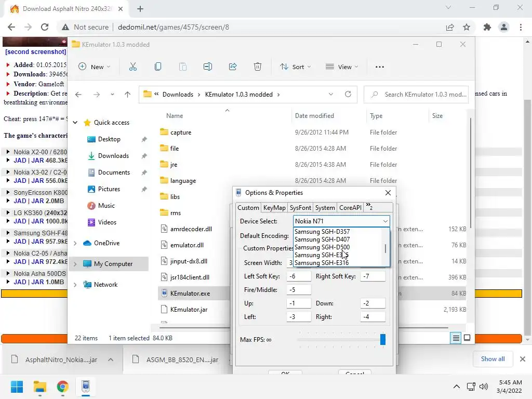Open the Chrome profile avatar

click(x=504, y=27)
